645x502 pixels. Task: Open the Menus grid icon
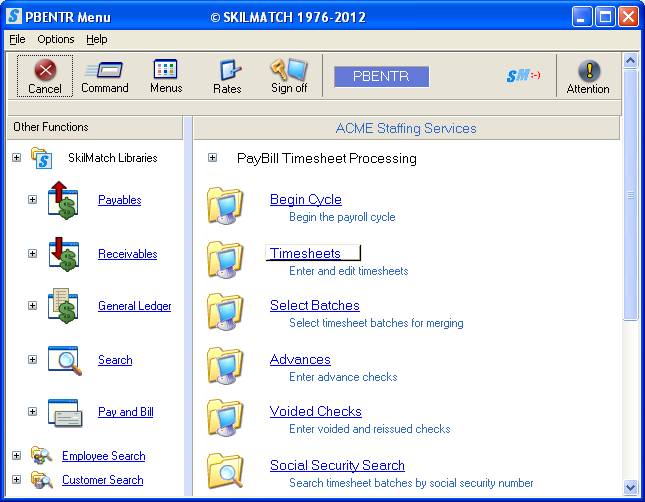(x=165, y=69)
